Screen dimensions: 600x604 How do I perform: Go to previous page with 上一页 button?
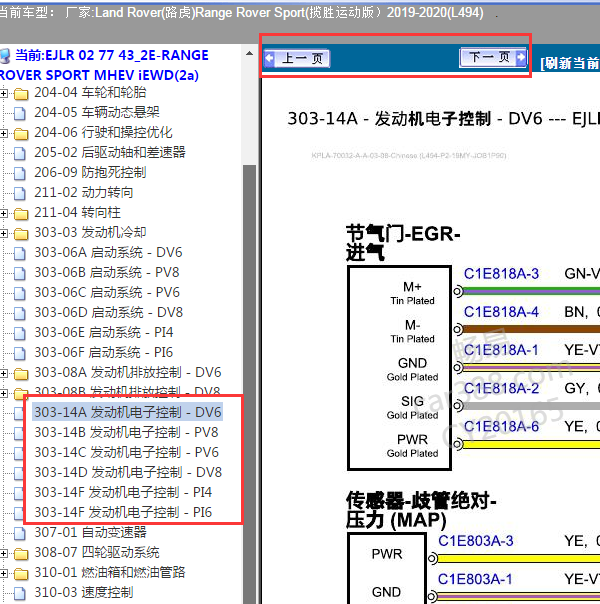tap(297, 59)
